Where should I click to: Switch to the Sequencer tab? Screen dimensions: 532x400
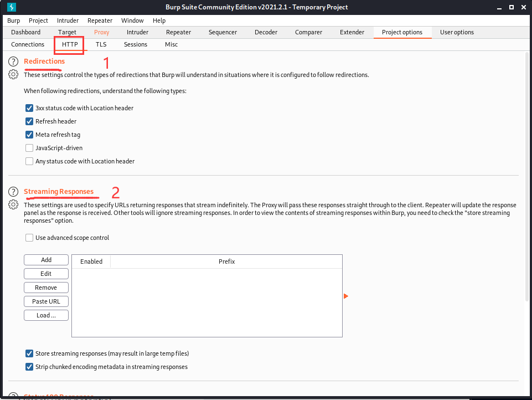223,32
